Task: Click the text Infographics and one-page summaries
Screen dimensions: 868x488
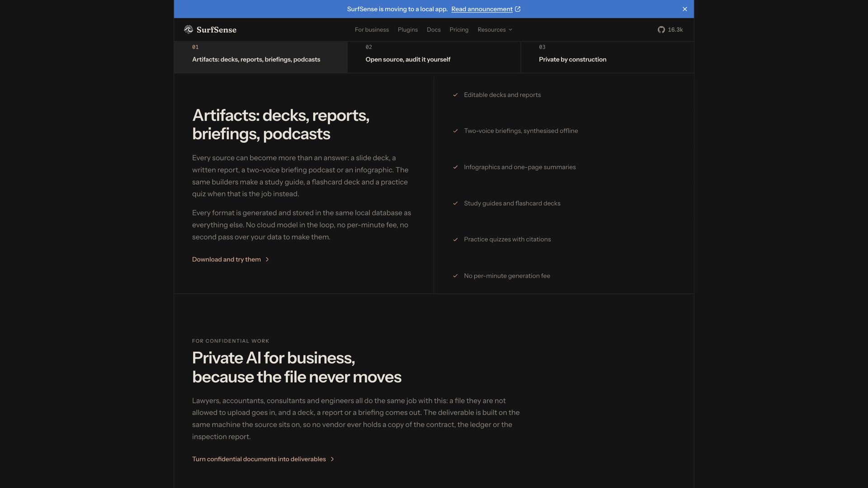Action: coord(520,167)
